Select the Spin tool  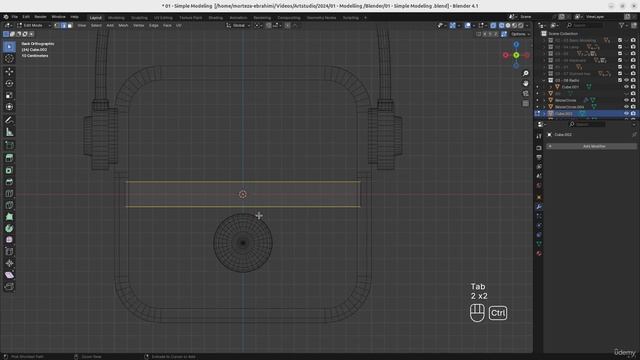(9, 228)
